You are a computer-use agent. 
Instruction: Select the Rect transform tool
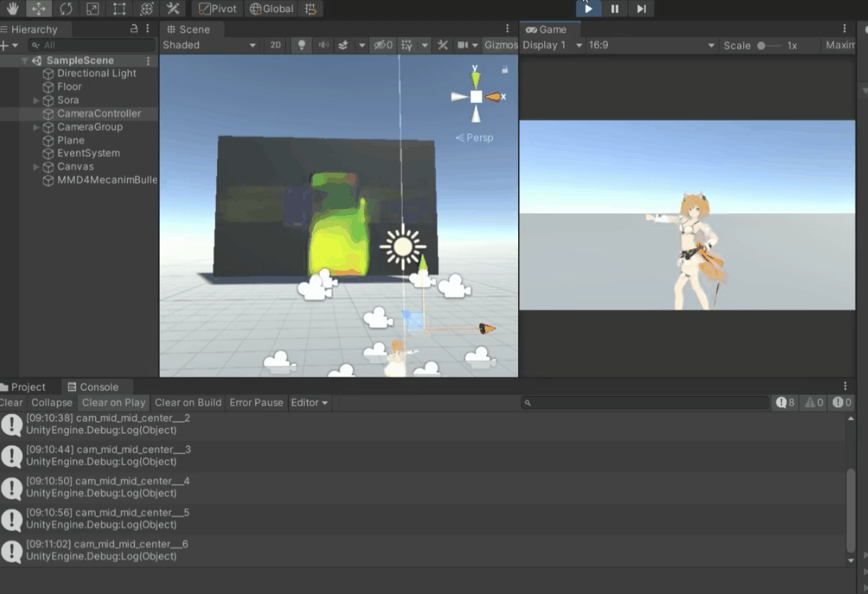pos(120,9)
